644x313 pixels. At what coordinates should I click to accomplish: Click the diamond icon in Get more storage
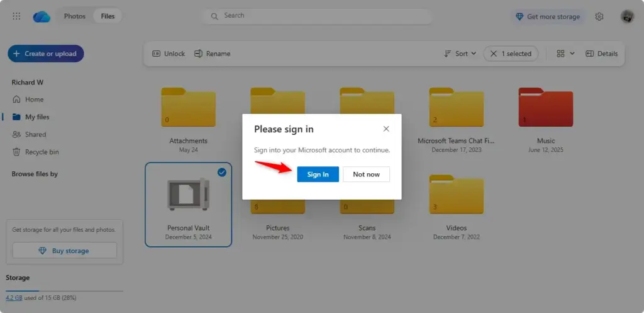click(x=519, y=16)
